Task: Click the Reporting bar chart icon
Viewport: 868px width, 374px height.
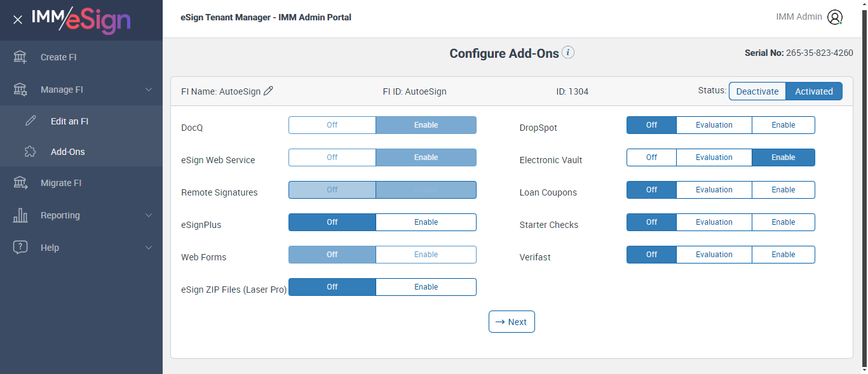Action: click(x=20, y=215)
